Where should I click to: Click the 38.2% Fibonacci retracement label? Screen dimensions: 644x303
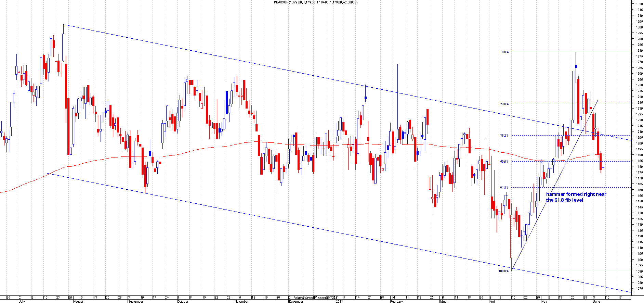point(504,136)
